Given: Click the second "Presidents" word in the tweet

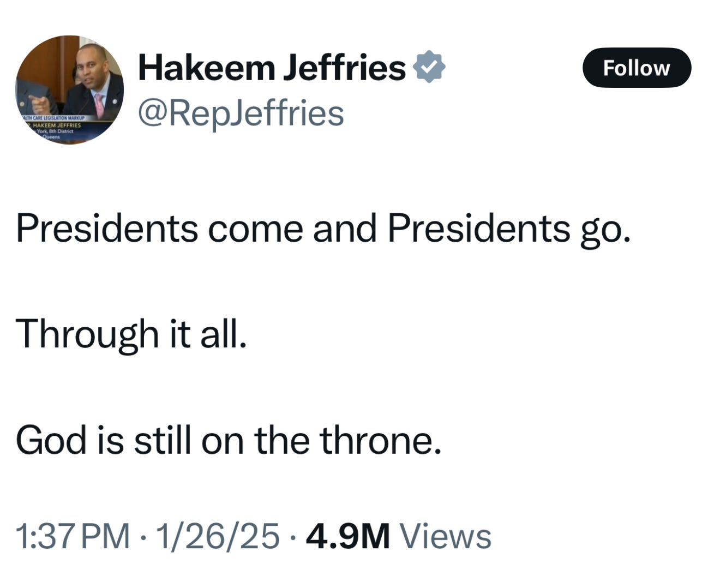Looking at the screenshot, I should 478,228.
